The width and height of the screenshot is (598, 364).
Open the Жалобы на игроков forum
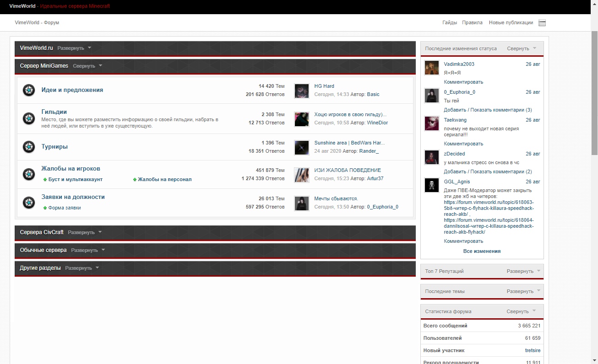(x=71, y=169)
